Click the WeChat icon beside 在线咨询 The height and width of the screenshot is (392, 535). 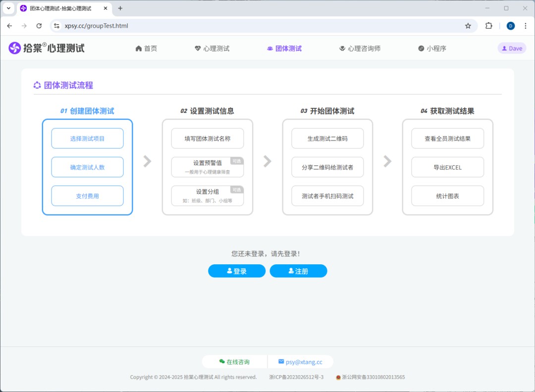point(222,361)
